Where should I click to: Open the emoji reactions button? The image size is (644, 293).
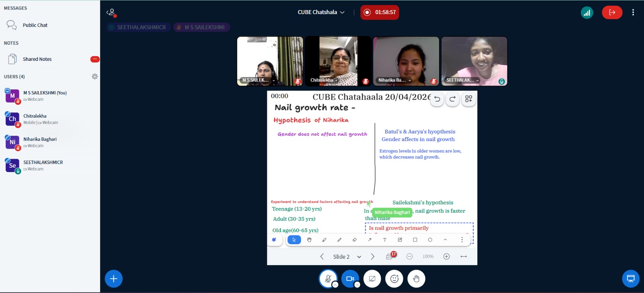pos(394,279)
